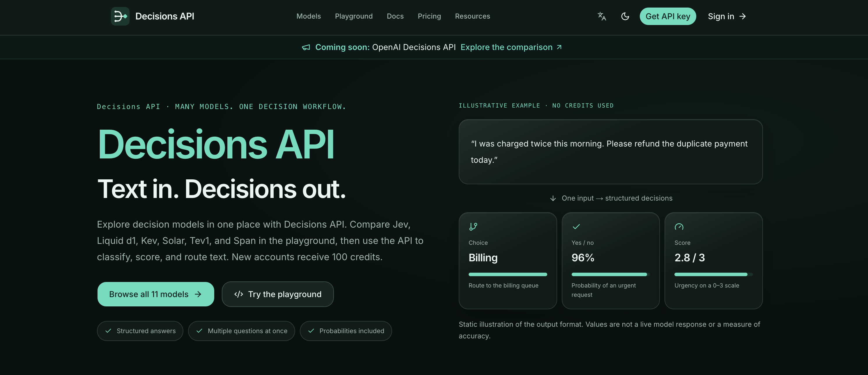Image resolution: width=868 pixels, height=375 pixels.
Task: Click the gauge icon in Score card
Action: (679, 226)
